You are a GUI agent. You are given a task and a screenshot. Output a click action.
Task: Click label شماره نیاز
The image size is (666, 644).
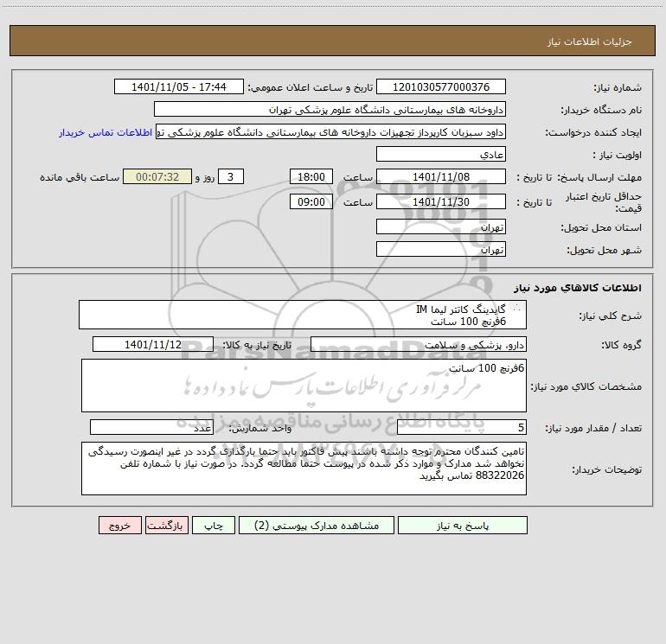coord(618,88)
